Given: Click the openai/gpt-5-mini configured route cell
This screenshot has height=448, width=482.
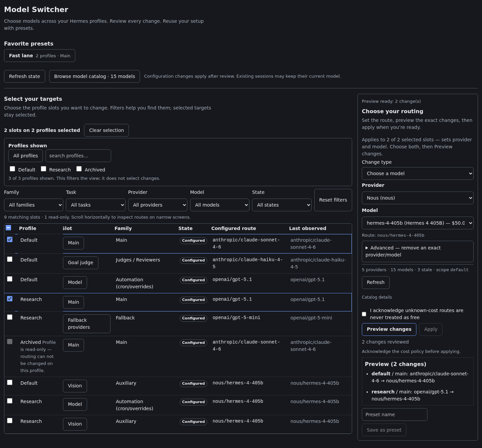Looking at the screenshot, I should pyautogui.click(x=236, y=317).
